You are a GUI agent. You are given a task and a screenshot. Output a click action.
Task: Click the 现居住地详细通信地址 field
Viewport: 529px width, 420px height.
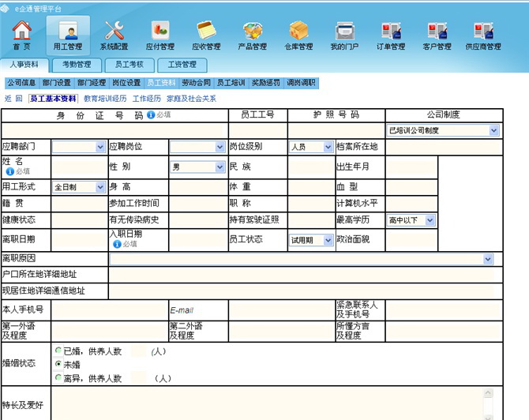pos(302,291)
